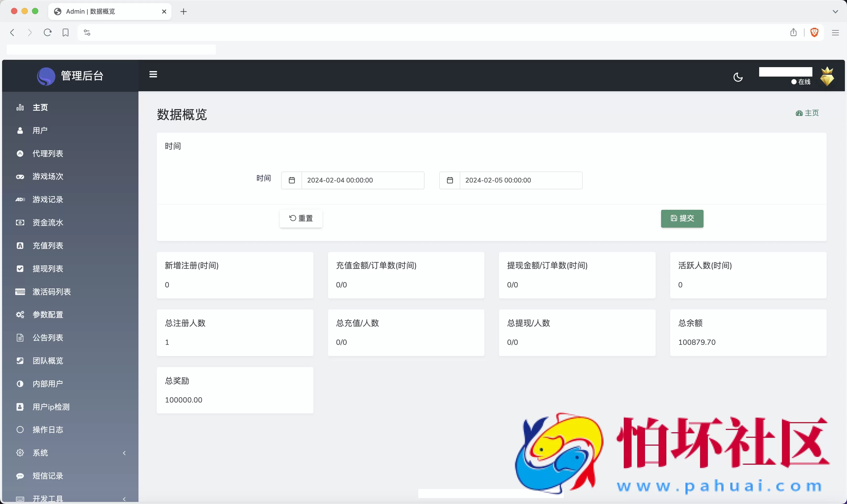Open 提现列表 from the sidebar menu
The height and width of the screenshot is (504, 847).
tap(48, 269)
